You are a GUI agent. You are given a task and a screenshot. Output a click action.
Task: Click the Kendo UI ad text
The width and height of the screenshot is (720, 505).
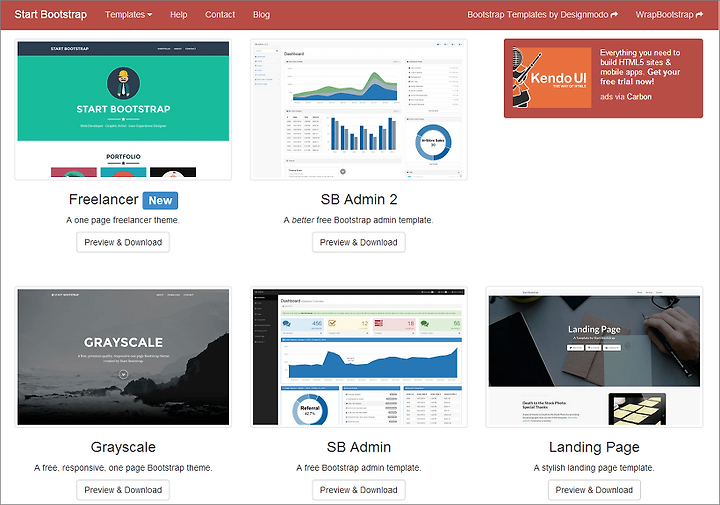[640, 67]
